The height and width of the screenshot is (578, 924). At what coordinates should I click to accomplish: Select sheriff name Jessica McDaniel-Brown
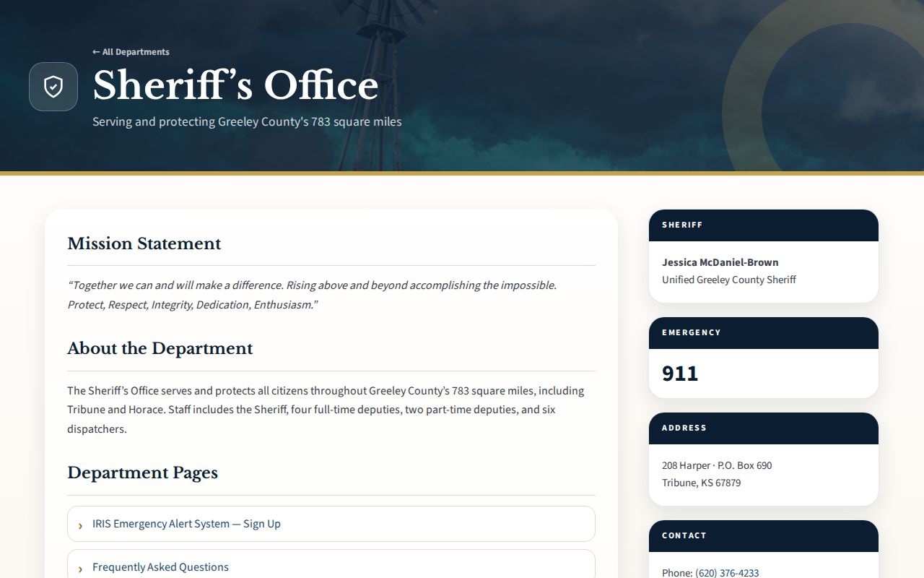tap(720, 262)
